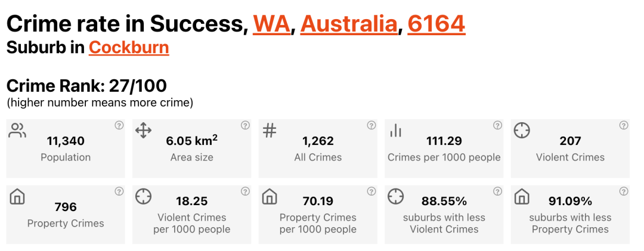This screenshot has width=644, height=251.
Task: Click the Violent Crimes crosshair icon
Action: [522, 131]
